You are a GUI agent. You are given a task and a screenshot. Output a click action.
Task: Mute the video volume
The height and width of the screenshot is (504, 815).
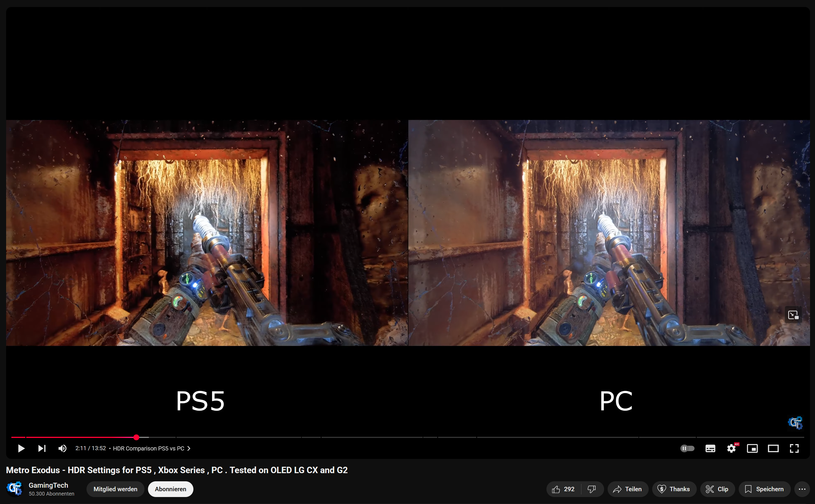coord(62,448)
